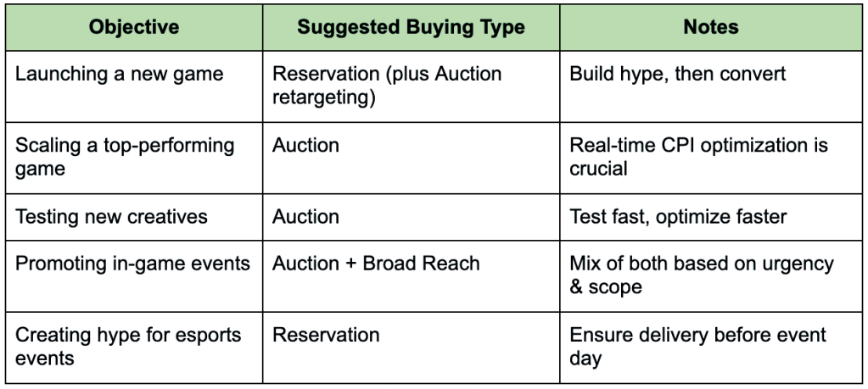Image resolution: width=868 pixels, height=389 pixels.
Task: Select the 'Testing new creatives' cell
Action: point(111,216)
